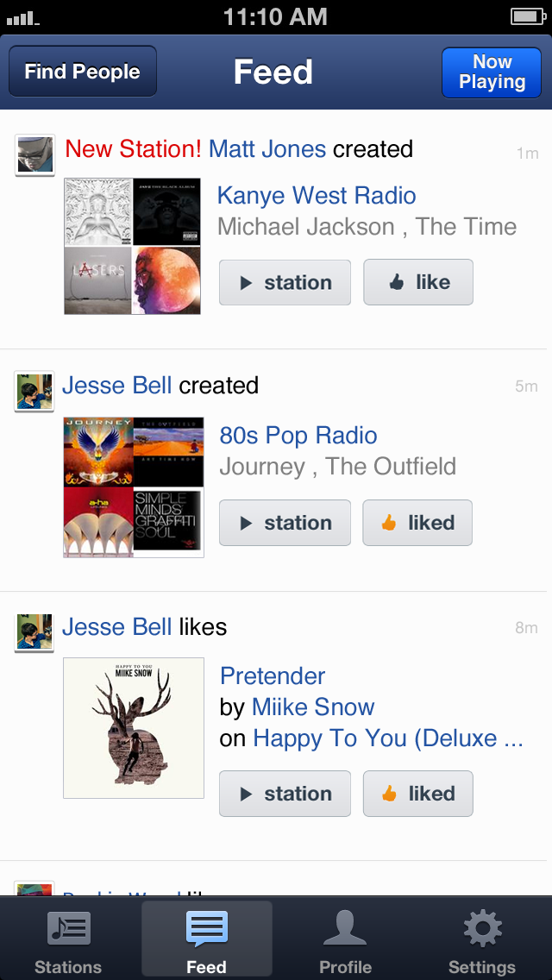Switch to the Profile tab
552x980 pixels.
(x=345, y=940)
